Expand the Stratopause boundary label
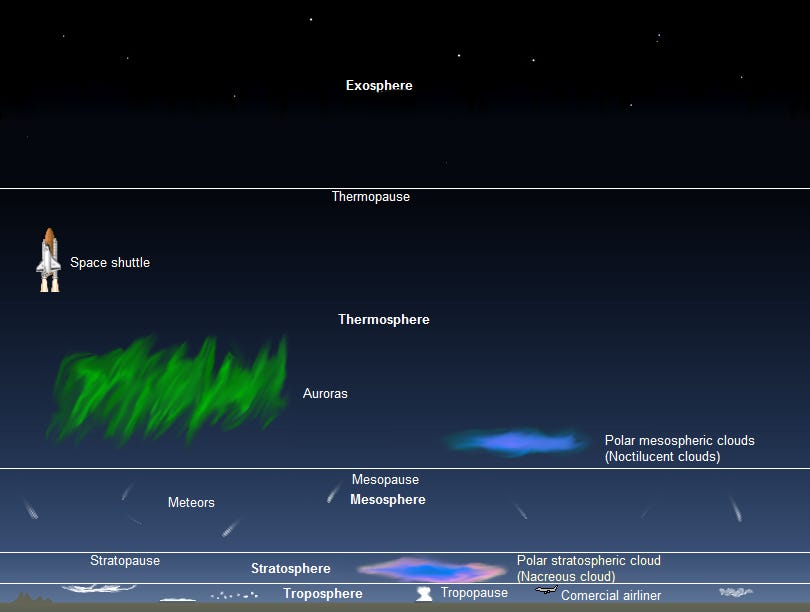Screen dimensions: 810x612 (124, 560)
